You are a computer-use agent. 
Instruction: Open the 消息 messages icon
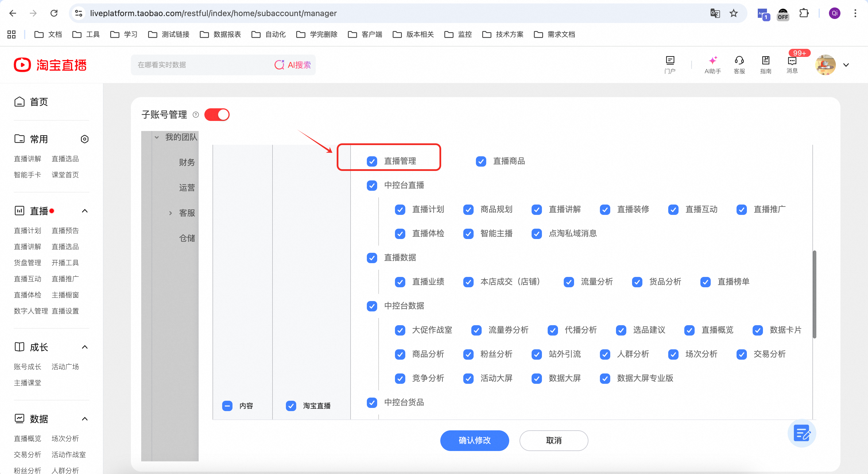pos(792,65)
